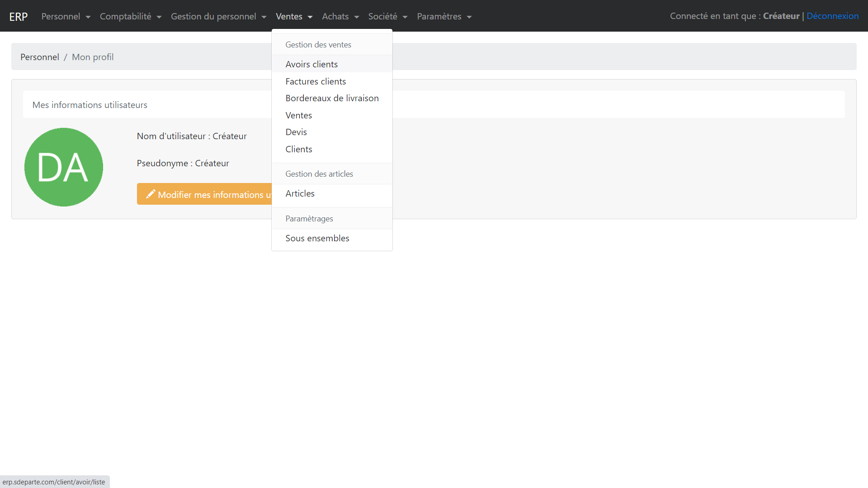
Task: Expand the Ventes dropdown menu
Action: point(292,16)
